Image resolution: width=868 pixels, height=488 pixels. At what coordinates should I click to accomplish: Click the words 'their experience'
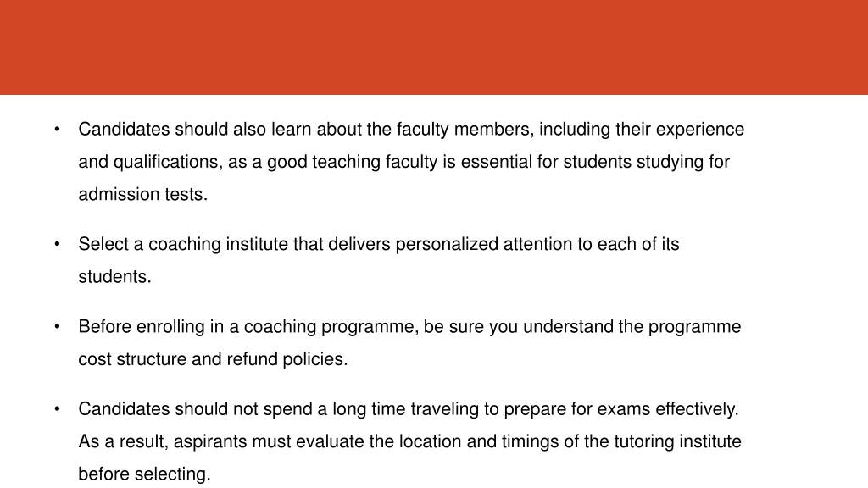(680, 130)
